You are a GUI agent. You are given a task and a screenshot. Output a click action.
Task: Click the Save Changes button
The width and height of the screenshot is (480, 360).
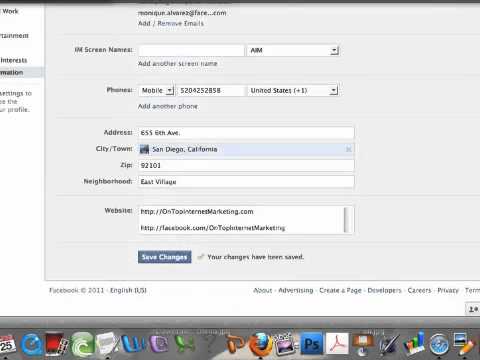pyautogui.click(x=165, y=257)
